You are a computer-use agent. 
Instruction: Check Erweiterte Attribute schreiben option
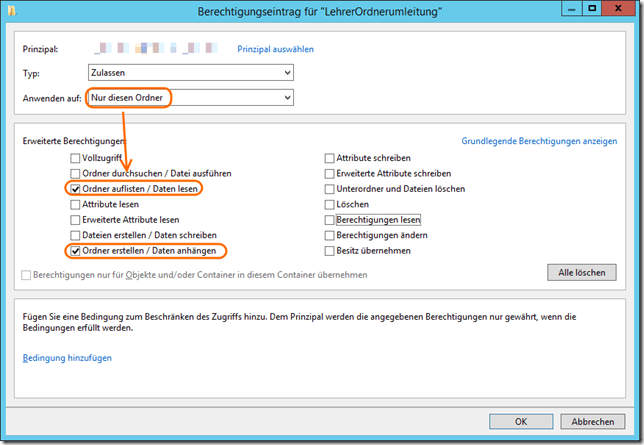[x=330, y=173]
